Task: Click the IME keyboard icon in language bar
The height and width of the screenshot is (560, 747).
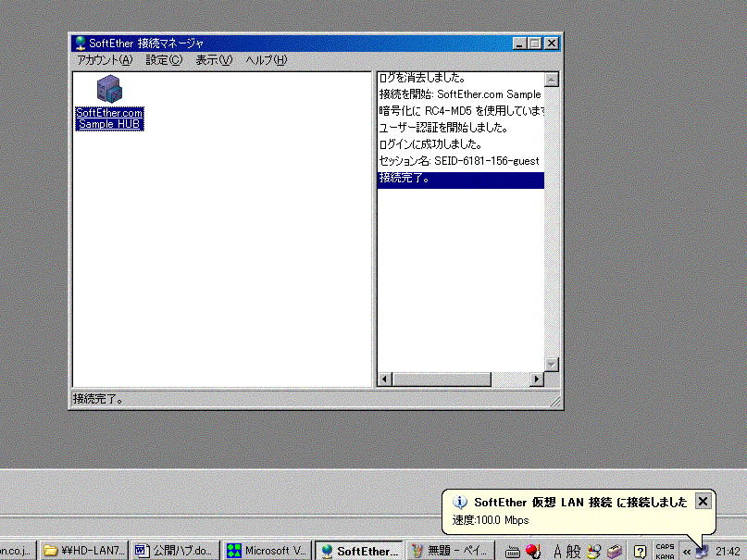Action: (512, 551)
